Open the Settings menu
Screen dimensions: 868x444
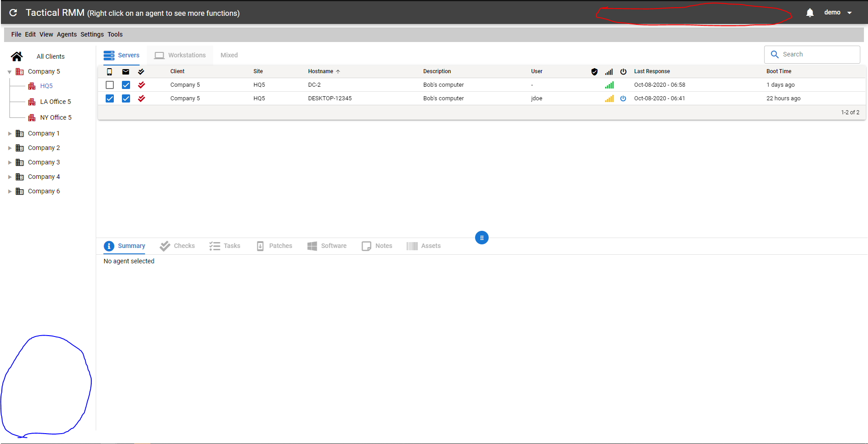[92, 34]
